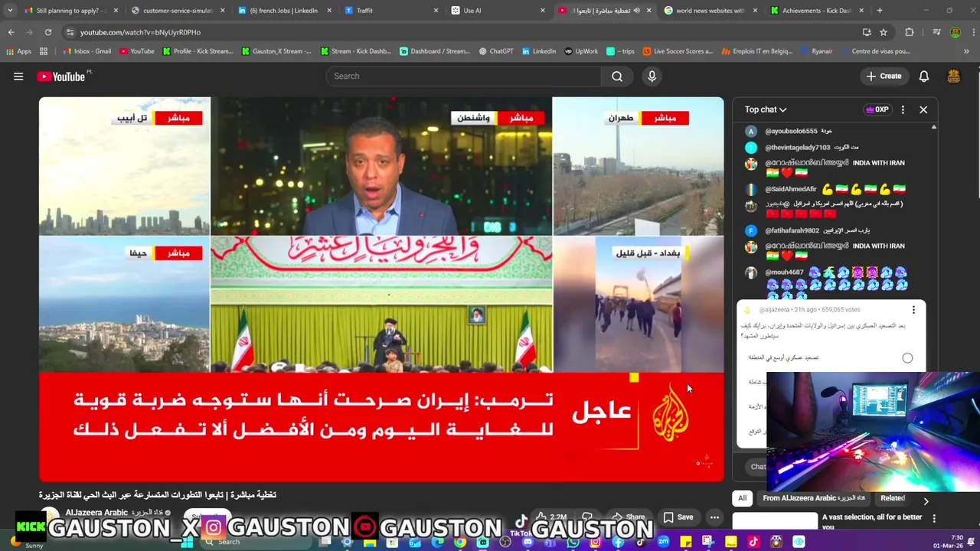Click @mouh4687 in chat

[x=784, y=272]
